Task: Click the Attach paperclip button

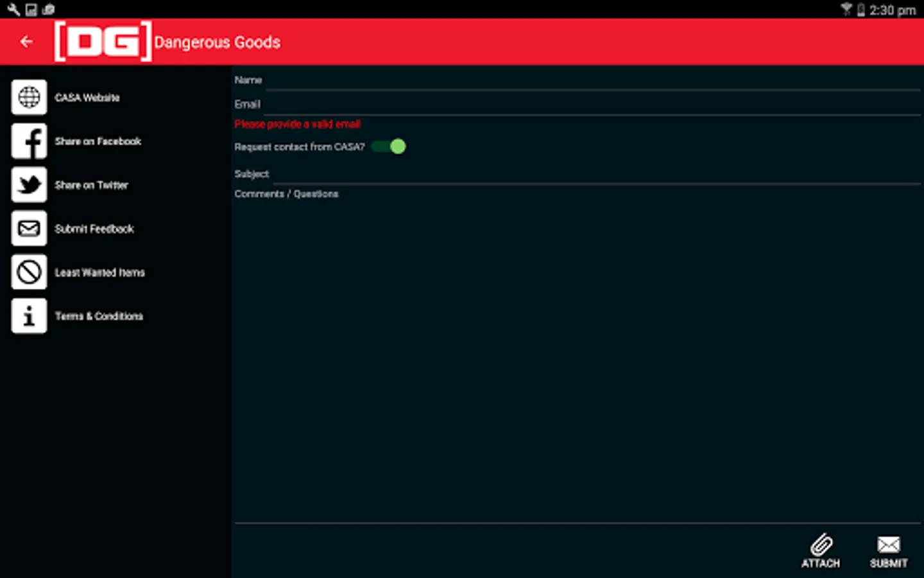Action: pyautogui.click(x=821, y=551)
